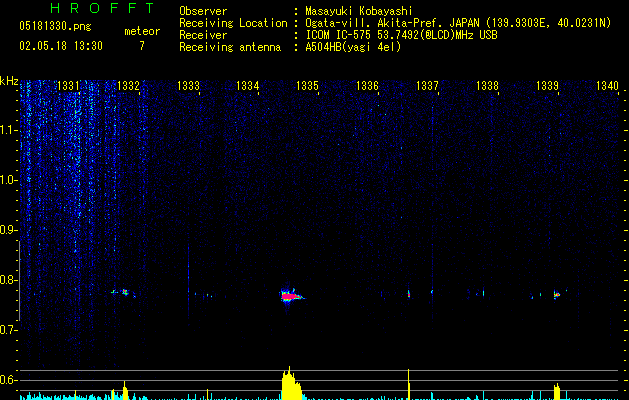Click the kHz axis unit label
The image size is (629, 400).
coord(9,81)
